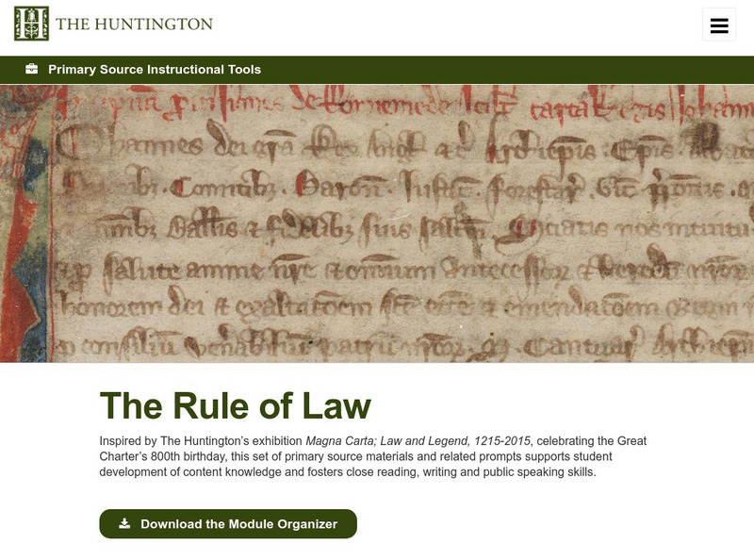Click the italic Magna Carta; Law and Legend text
This screenshot has width=754, height=560.
pos(418,440)
